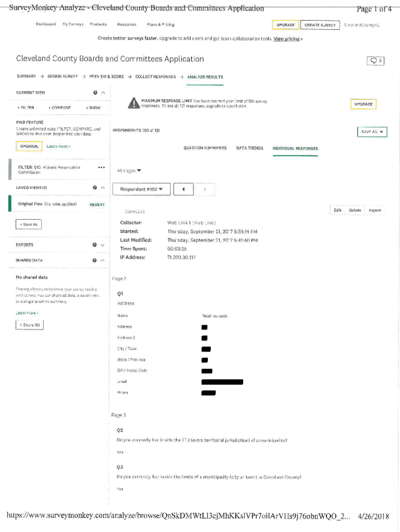
Task: Expand the Exports section
Action: 103,245
